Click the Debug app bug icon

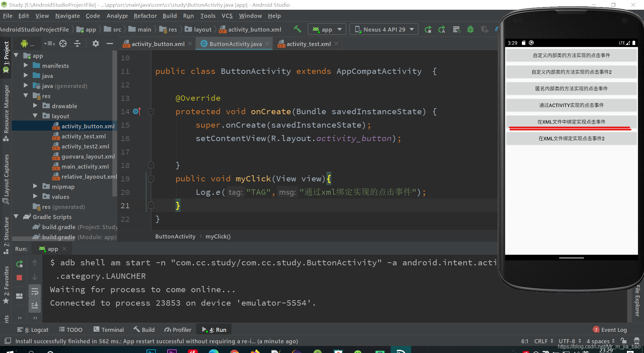click(471, 30)
